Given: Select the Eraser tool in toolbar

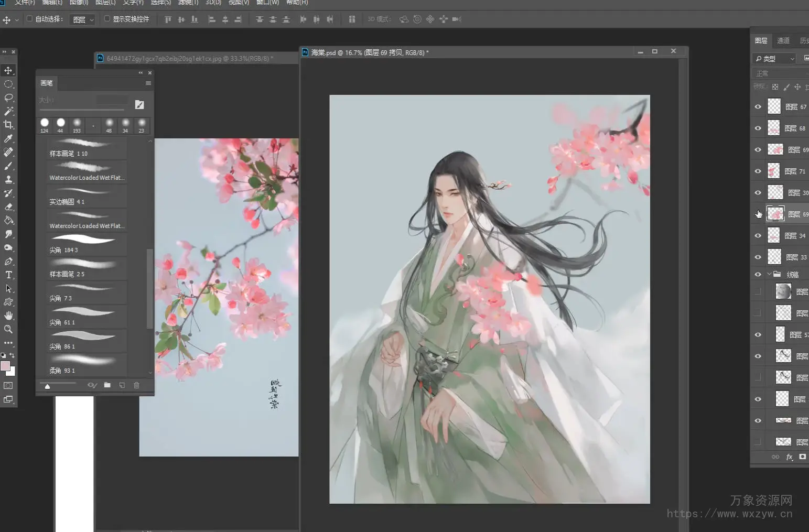Looking at the screenshot, I should coord(8,207).
